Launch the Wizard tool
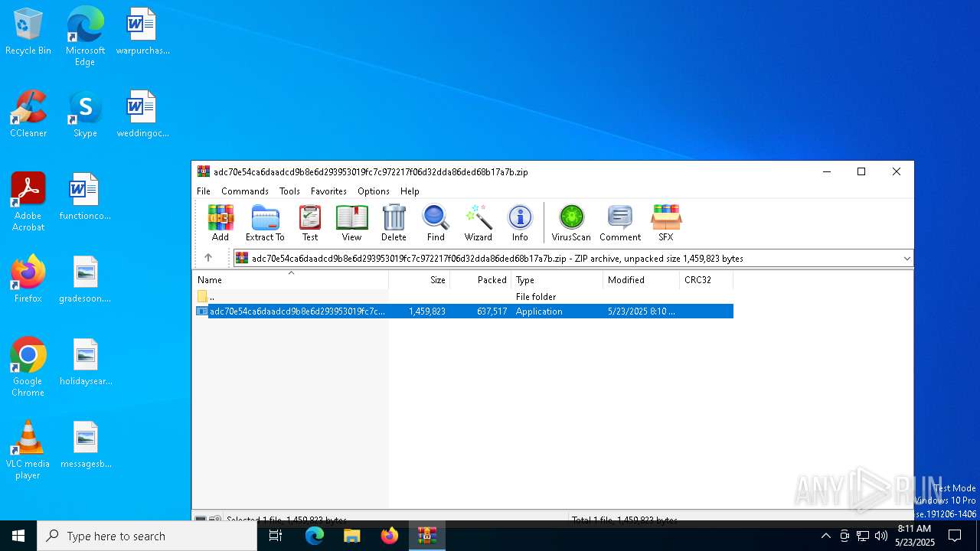 [479, 223]
